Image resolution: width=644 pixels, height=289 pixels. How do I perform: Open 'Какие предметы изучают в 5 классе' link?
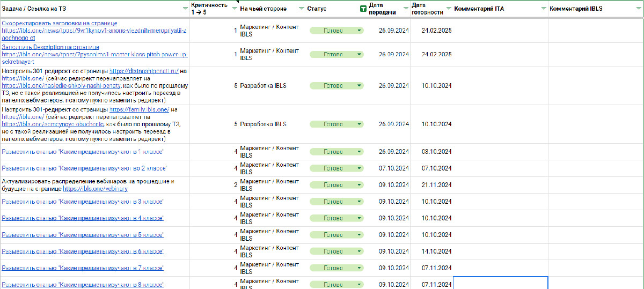click(83, 235)
